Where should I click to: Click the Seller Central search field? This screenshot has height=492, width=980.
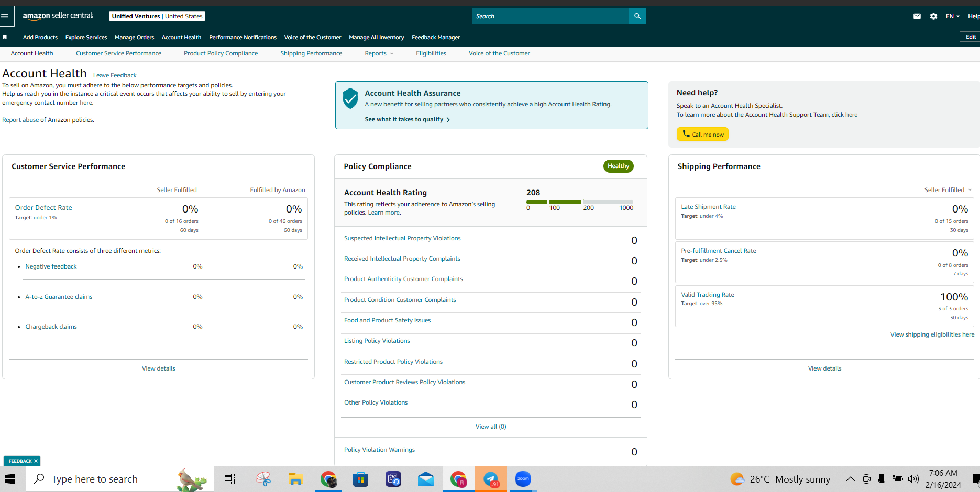(x=550, y=16)
